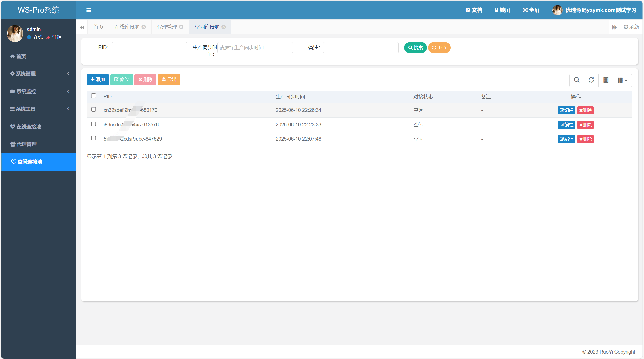Check the row ending in 613576
The height and width of the screenshot is (359, 644).
[x=94, y=124]
